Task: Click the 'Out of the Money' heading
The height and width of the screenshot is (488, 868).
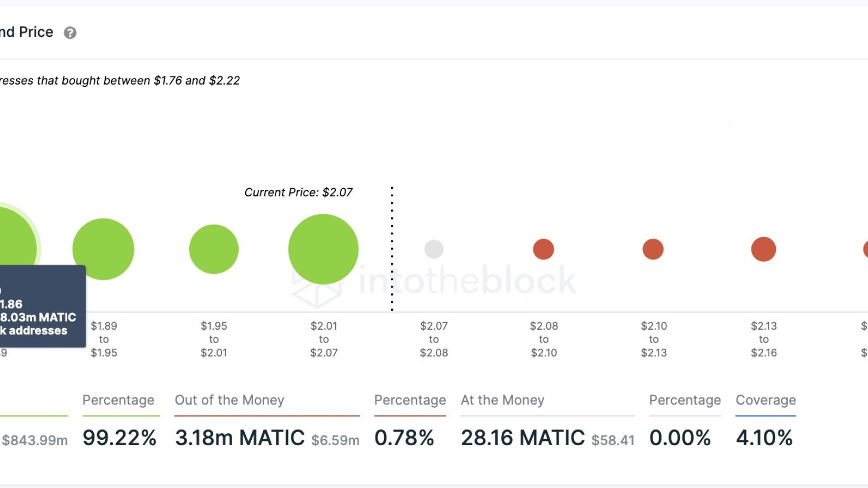Action: (x=229, y=400)
